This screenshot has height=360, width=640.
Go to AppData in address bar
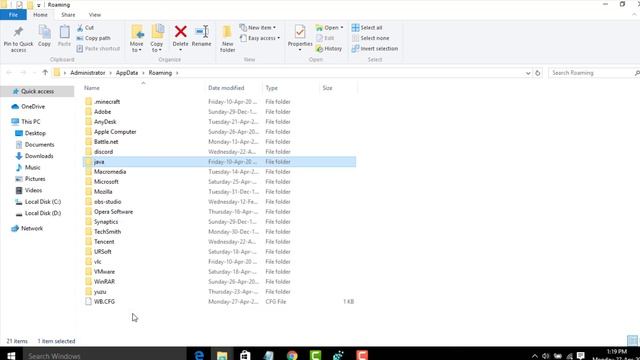(127, 73)
